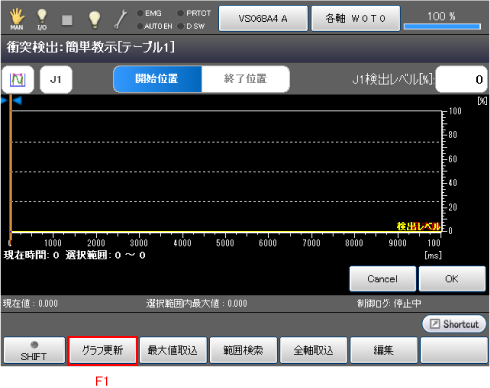The width and height of the screenshot is (490, 388).
Task: Click the 5000 ms axis label
Action: 225,243
